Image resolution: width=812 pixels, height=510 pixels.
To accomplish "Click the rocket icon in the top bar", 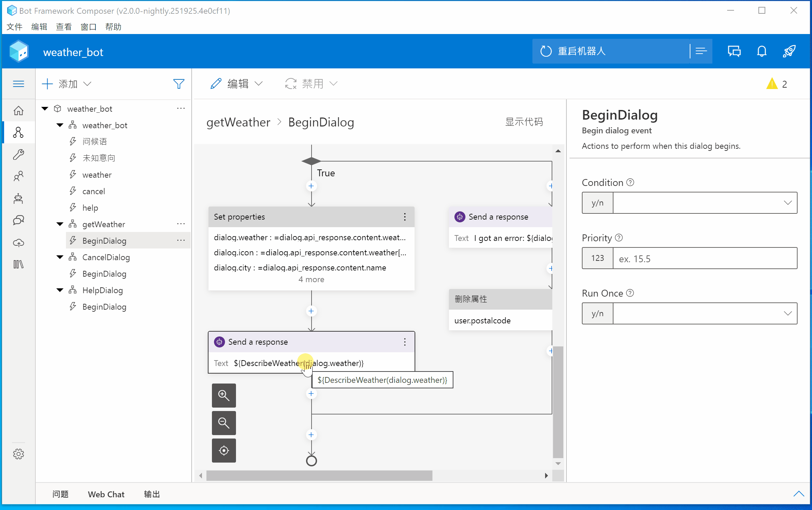I will pos(789,51).
